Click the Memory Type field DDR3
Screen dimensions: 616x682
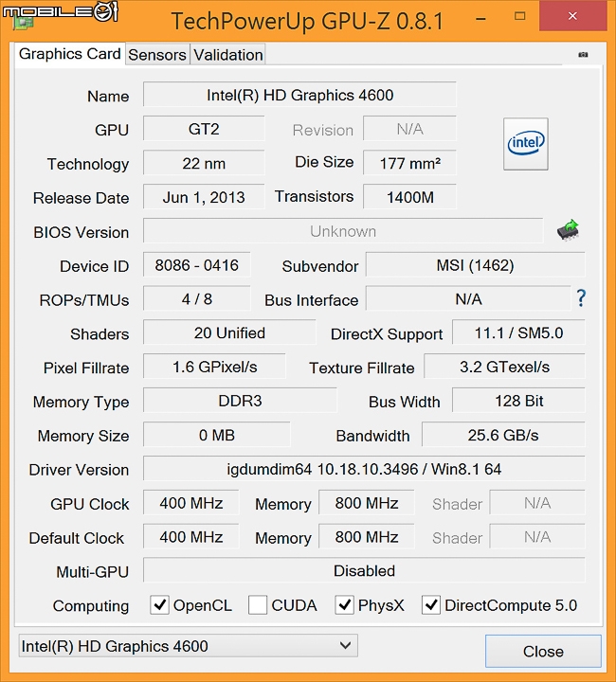[240, 401]
